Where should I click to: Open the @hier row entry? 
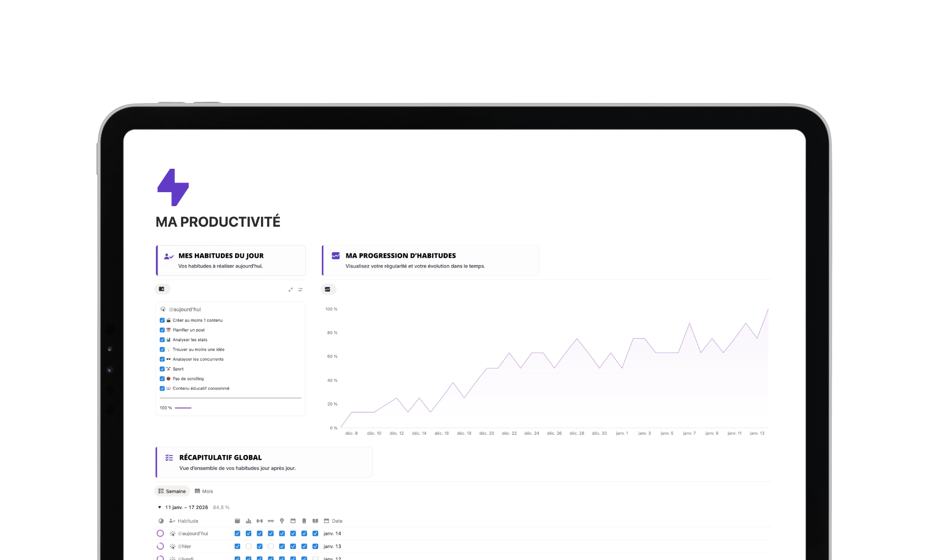tap(184, 546)
